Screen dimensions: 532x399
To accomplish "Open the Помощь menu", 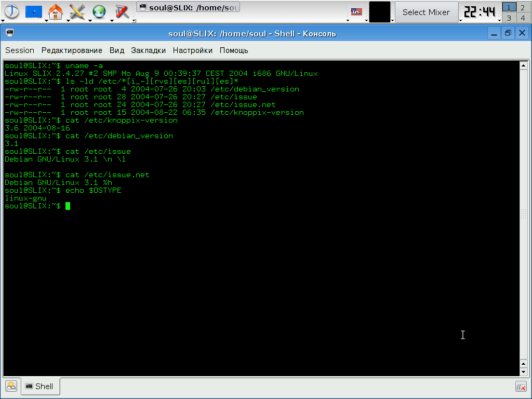I will pyautogui.click(x=234, y=50).
